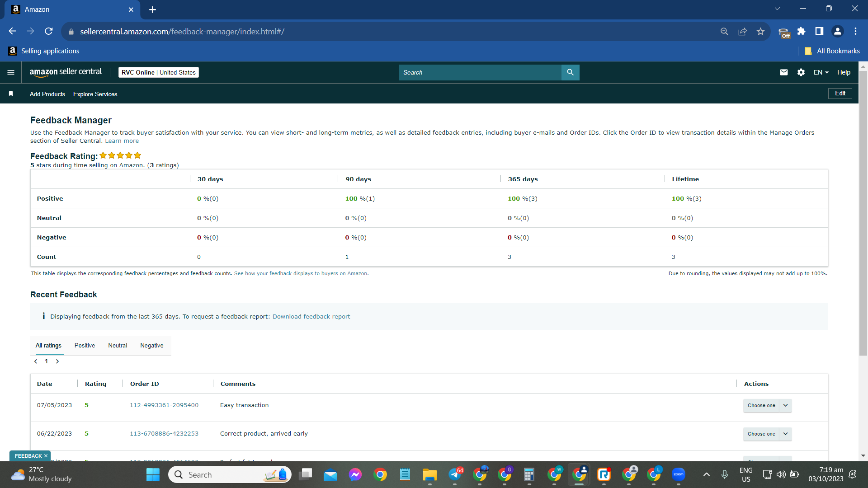Image resolution: width=868 pixels, height=488 pixels.
Task: Click the Lifetime positive value 100 %(3)
Action: [x=686, y=199]
